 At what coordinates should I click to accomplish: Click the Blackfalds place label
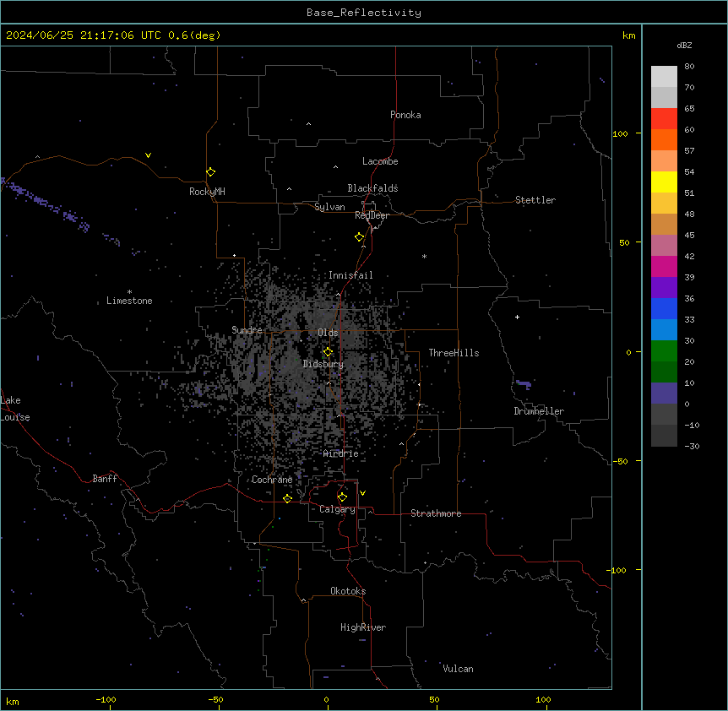(372, 188)
